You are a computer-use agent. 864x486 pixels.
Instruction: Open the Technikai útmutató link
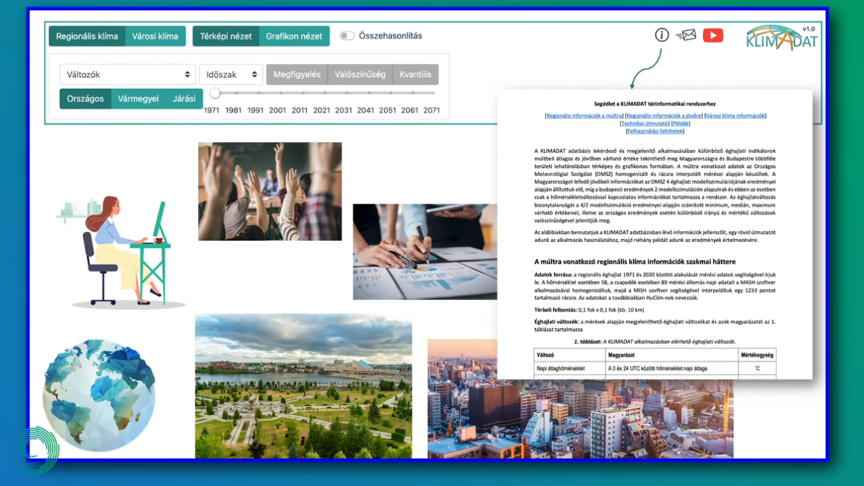pos(644,124)
